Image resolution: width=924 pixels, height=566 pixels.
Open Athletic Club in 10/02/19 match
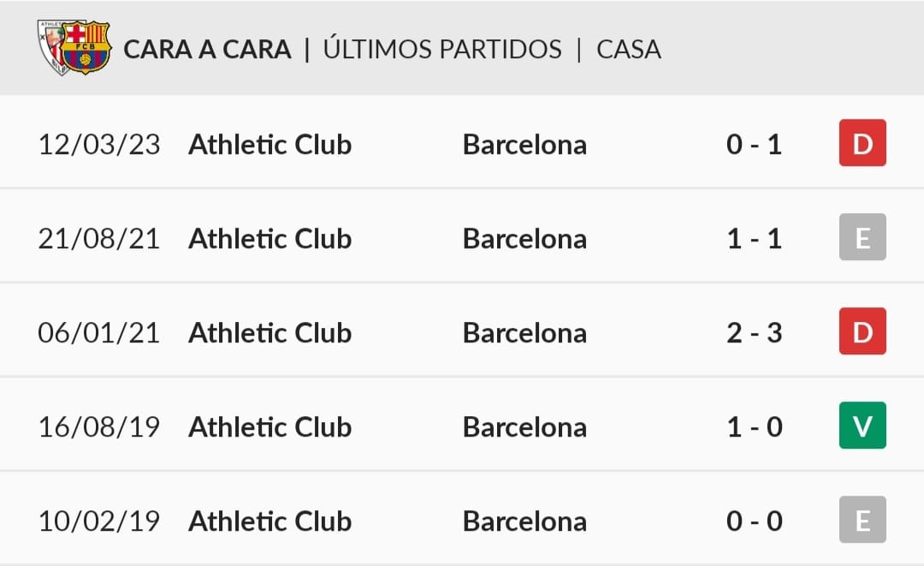point(269,521)
